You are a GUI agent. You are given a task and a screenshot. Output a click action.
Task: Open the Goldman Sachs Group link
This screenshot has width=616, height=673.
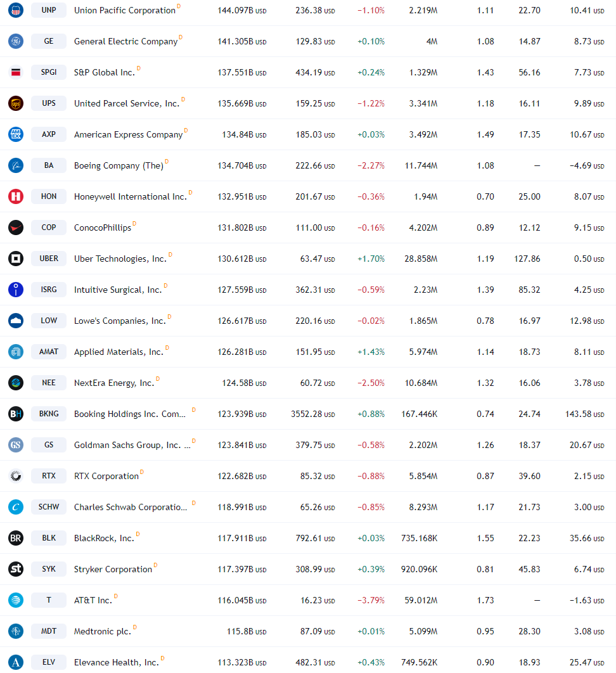pos(132,445)
